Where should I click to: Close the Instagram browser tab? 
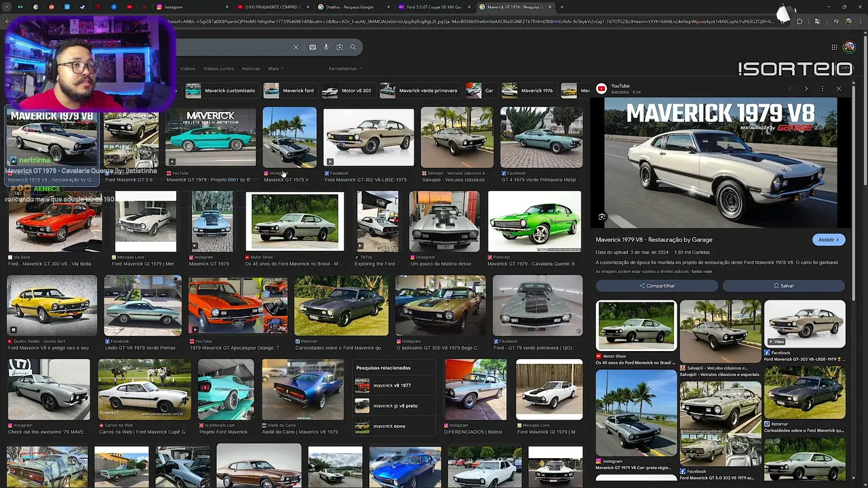[226, 7]
